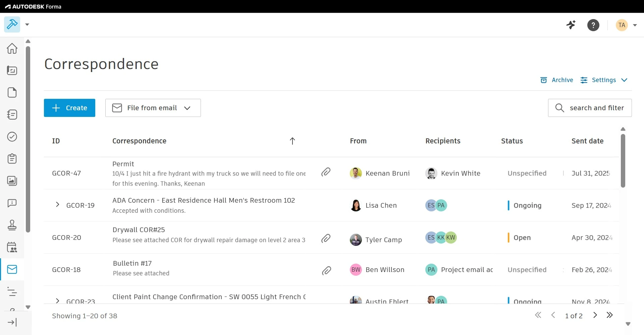Open the Schedule lines icon in the sidebar
This screenshot has width=644, height=335.
[x=12, y=292]
